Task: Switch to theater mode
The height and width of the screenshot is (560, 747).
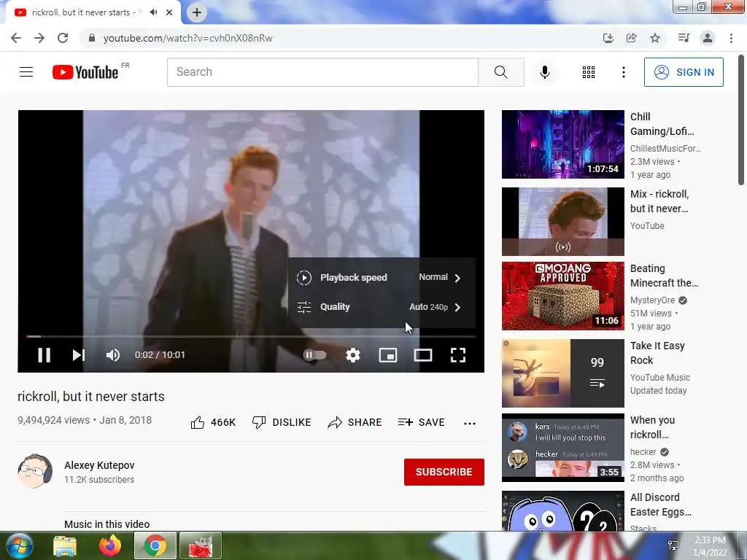Action: tap(423, 355)
